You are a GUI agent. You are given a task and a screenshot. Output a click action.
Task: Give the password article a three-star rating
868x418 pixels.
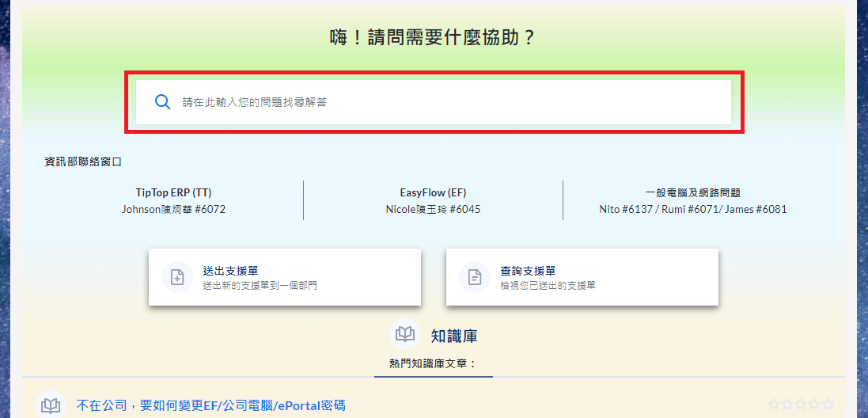click(801, 405)
